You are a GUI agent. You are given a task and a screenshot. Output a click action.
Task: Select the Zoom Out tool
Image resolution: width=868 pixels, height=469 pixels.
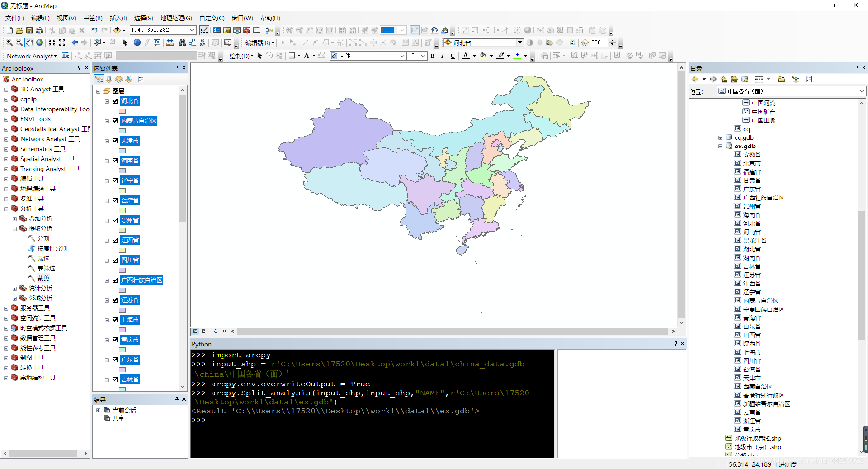(x=19, y=43)
